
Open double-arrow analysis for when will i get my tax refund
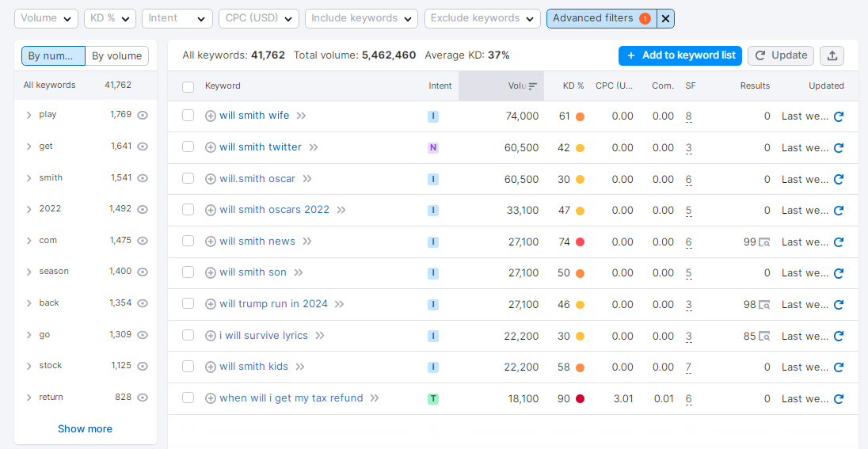(375, 398)
